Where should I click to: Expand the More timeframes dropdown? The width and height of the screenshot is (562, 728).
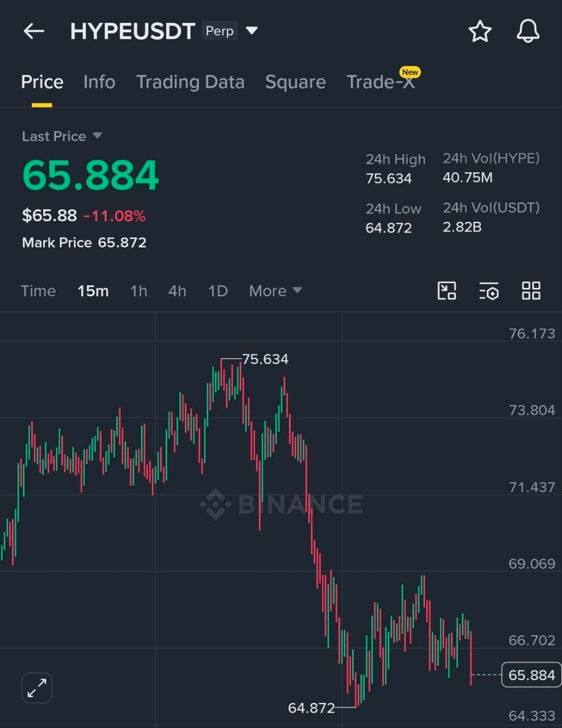[275, 291]
